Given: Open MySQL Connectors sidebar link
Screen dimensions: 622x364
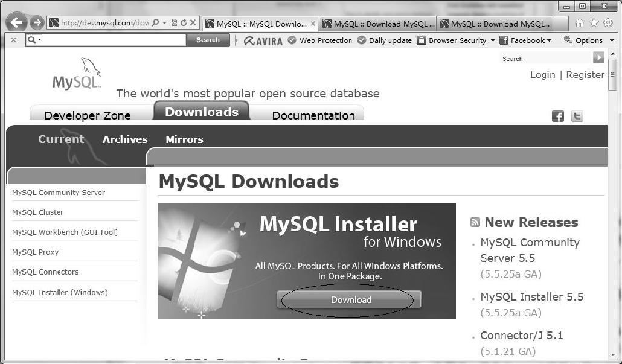Looking at the screenshot, I should 45,272.
